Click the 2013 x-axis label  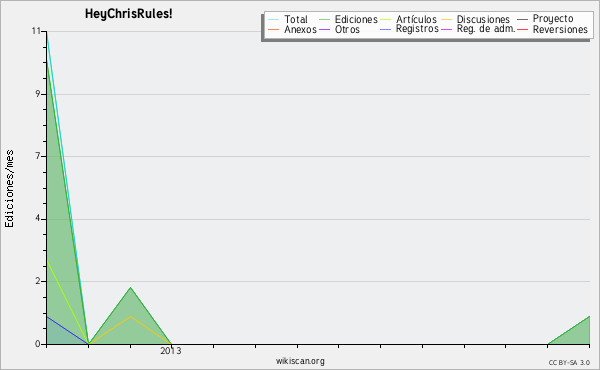tap(171, 351)
